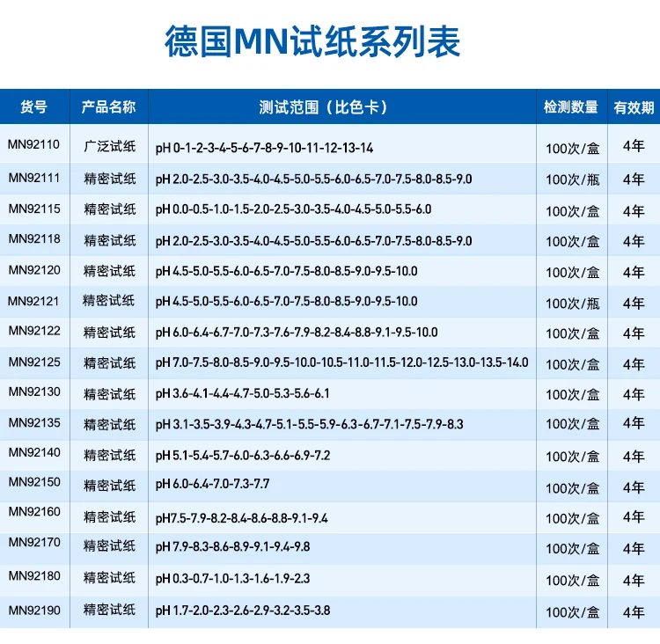
Task: Select 精密试纸 in the MN92190 row
Action: pyautogui.click(x=109, y=610)
